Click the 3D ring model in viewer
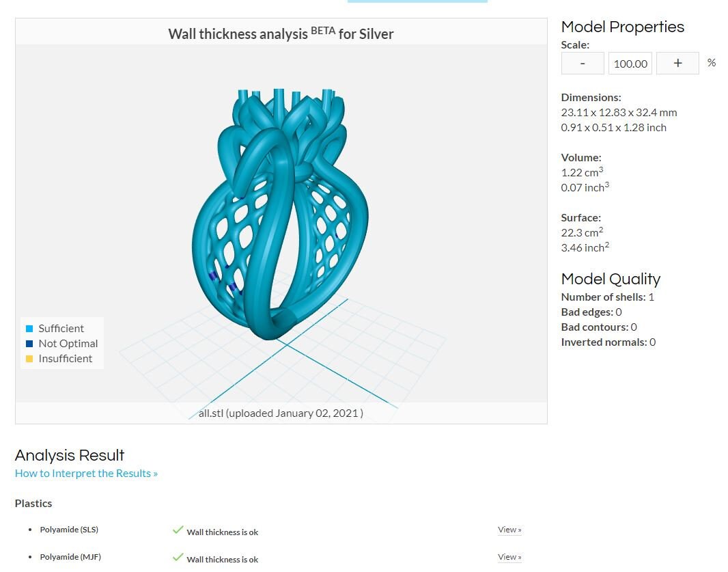This screenshot has height=572, width=728. point(280,214)
